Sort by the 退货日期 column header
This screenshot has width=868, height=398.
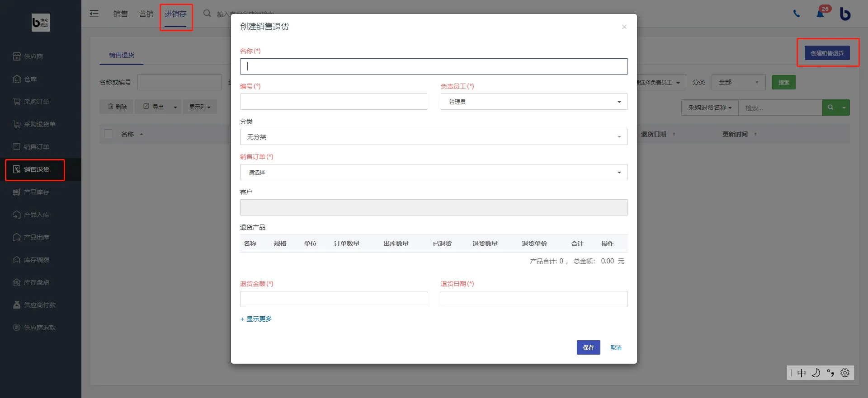654,134
